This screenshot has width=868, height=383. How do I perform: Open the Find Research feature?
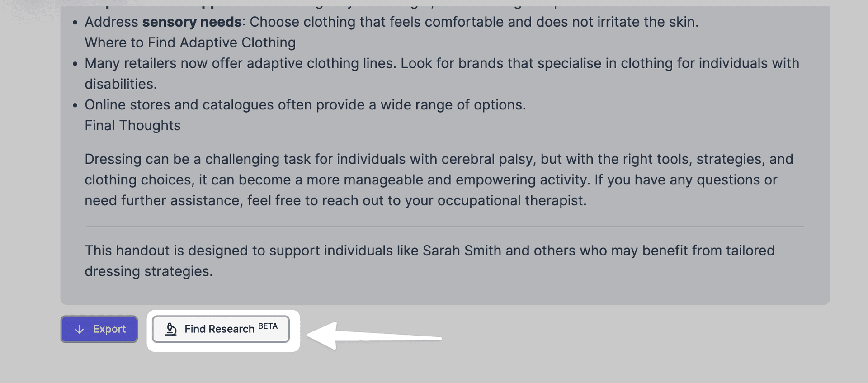click(221, 329)
